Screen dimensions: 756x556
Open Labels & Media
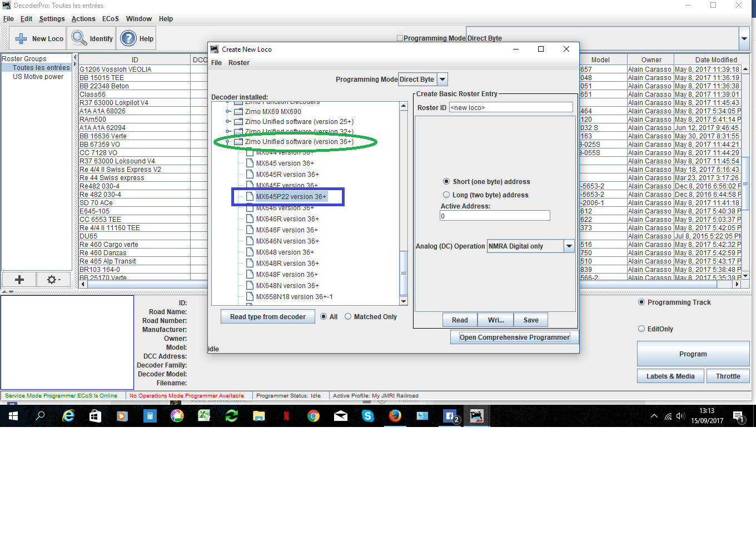670,376
